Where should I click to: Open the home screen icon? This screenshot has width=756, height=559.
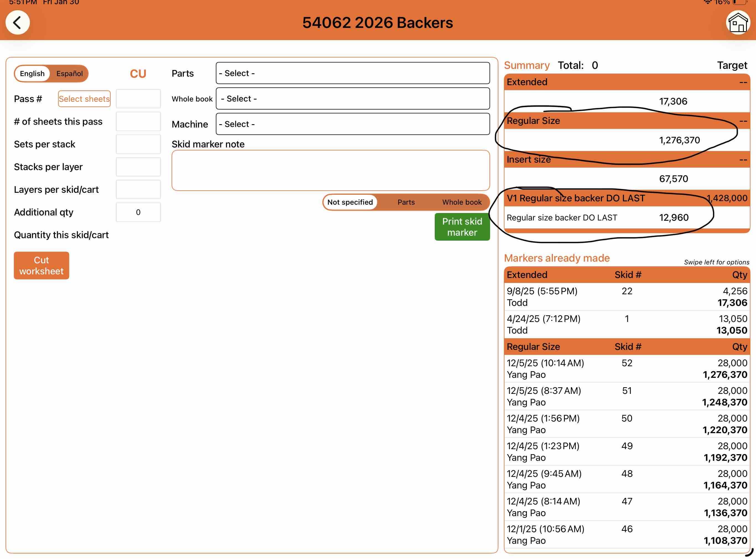coord(738,23)
